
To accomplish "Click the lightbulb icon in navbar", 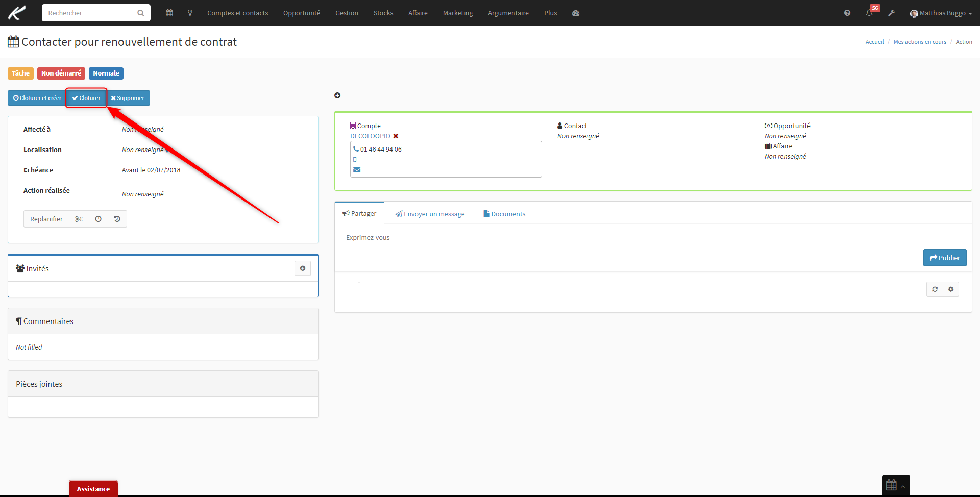I will tap(190, 13).
